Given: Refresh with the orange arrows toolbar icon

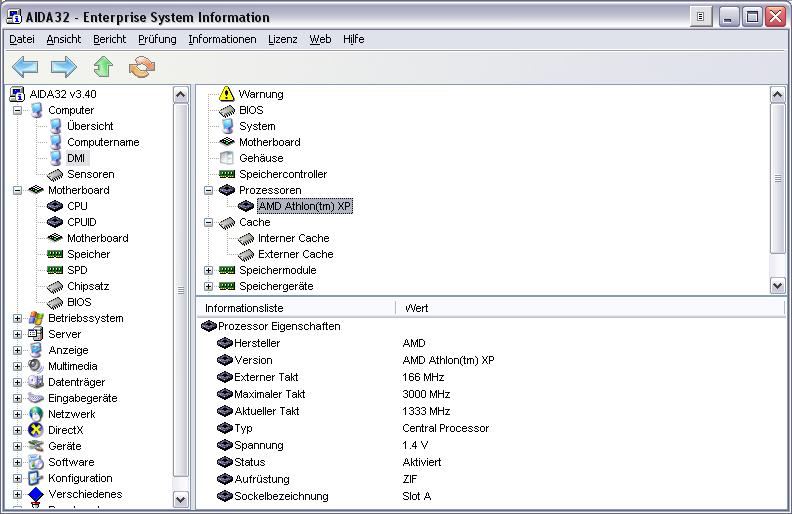Looking at the screenshot, I should [x=141, y=67].
